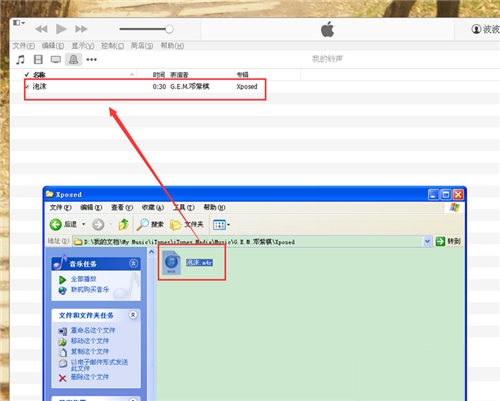Open the more libraries ellipsis menu

click(91, 60)
